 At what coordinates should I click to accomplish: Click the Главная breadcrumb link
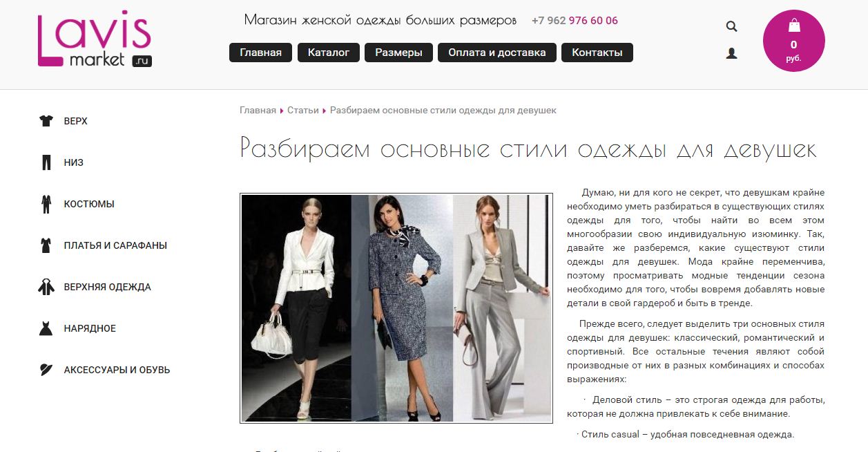point(258,110)
